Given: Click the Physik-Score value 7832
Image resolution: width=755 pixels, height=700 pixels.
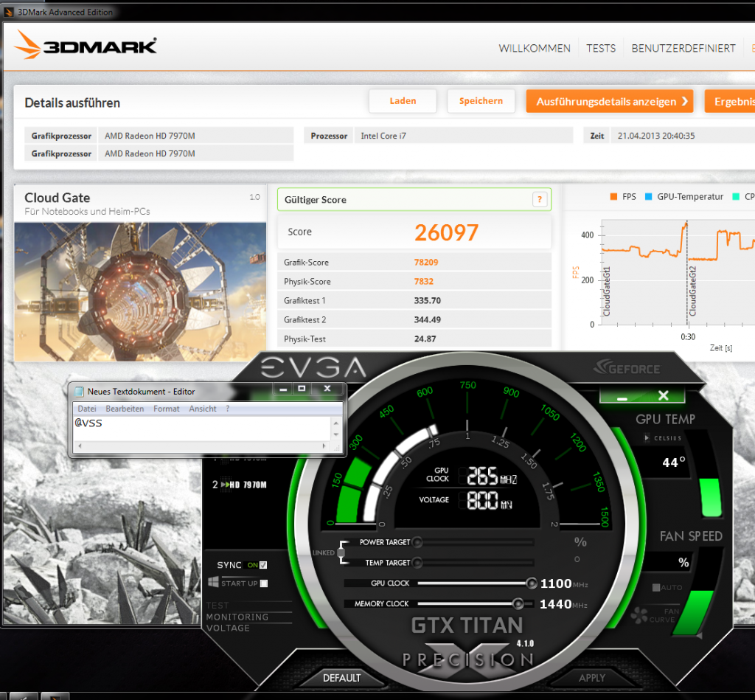Looking at the screenshot, I should point(424,281).
